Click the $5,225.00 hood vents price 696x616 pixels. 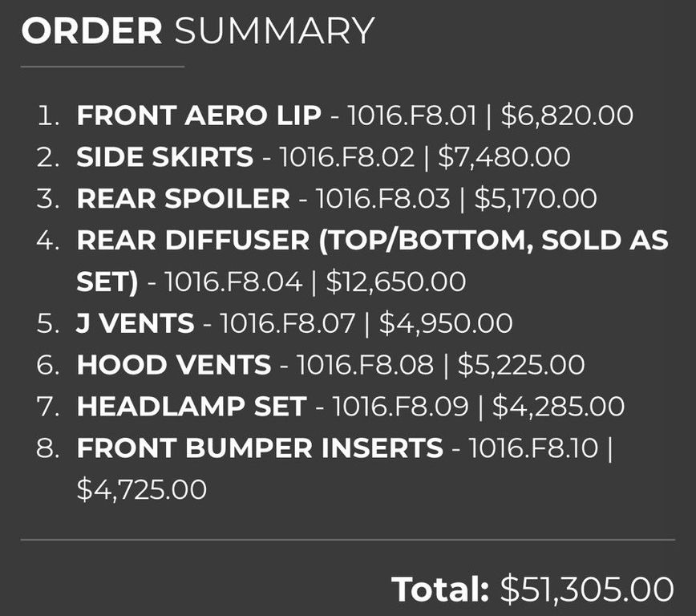point(520,365)
